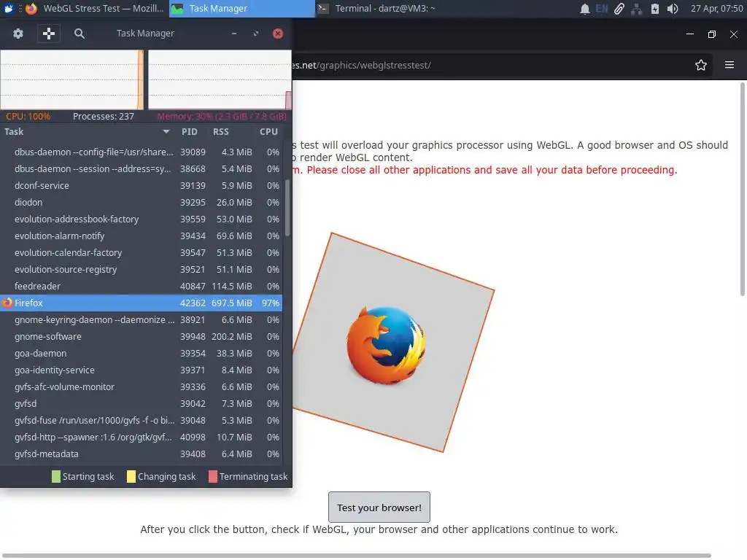Screen dimensions: 747x560
Task: Open the Task Manager search icon
Action: tap(80, 34)
